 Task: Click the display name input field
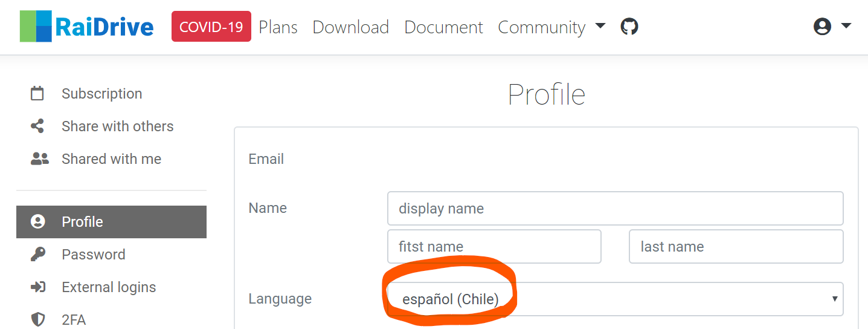[615, 209]
